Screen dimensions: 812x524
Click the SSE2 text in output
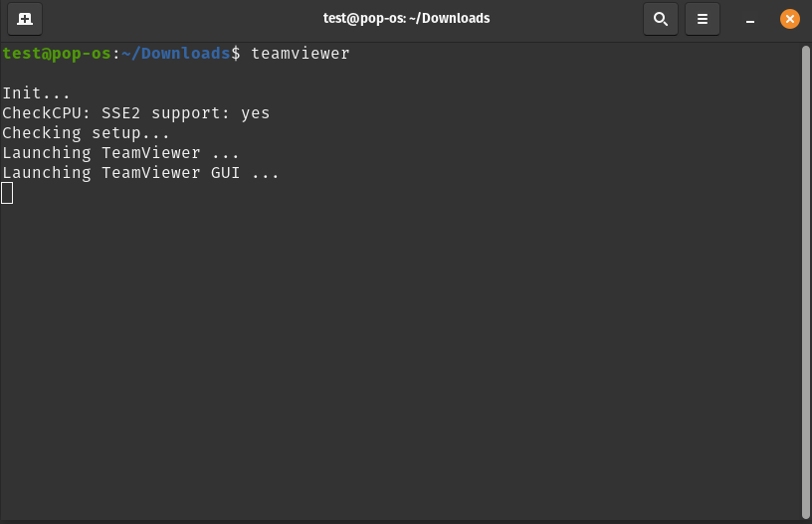pyautogui.click(x=120, y=113)
